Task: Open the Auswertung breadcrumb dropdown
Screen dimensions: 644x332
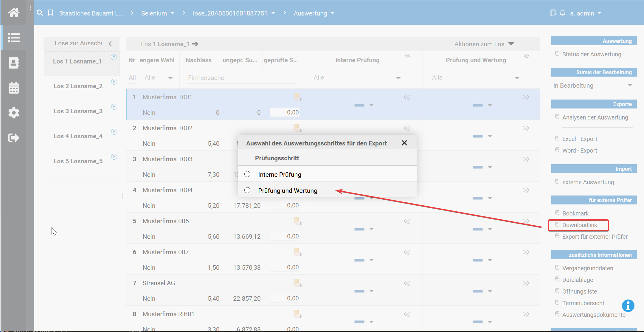Action: [x=333, y=13]
